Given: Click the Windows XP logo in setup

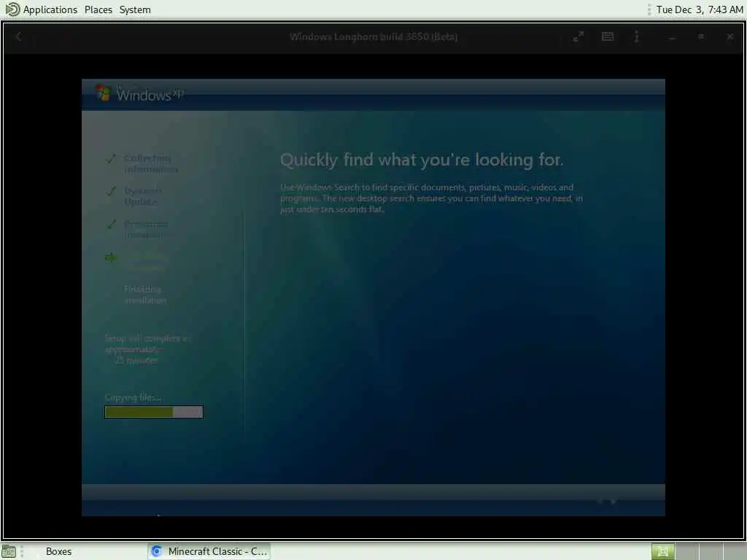Looking at the screenshot, I should tap(139, 93).
